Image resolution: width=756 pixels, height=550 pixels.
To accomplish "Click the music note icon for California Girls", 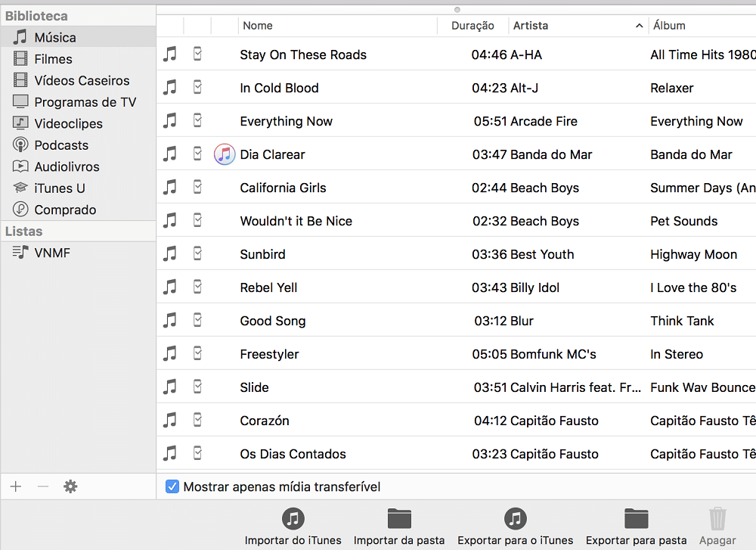I will pos(169,187).
